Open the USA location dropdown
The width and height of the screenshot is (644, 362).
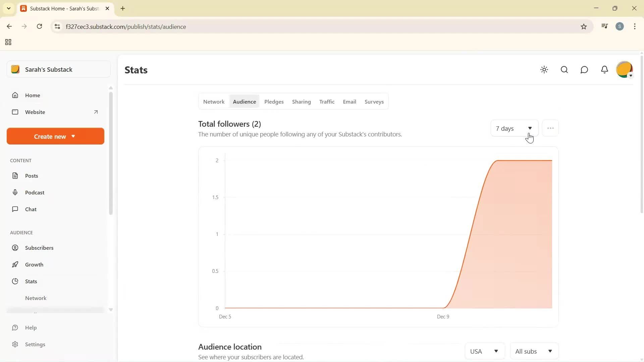point(485,351)
